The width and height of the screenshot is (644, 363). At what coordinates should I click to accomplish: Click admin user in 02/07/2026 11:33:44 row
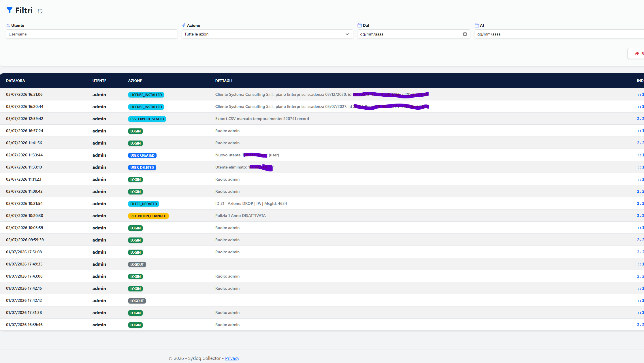point(99,155)
